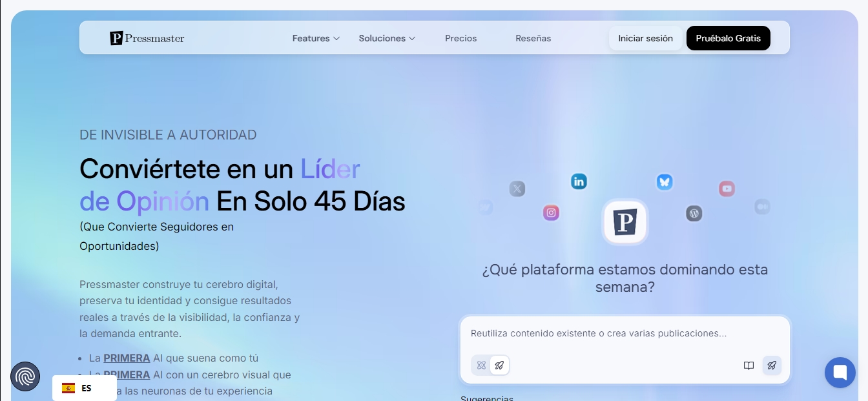Click the central Pressmaster P app icon
The image size is (868, 401).
pyautogui.click(x=625, y=221)
